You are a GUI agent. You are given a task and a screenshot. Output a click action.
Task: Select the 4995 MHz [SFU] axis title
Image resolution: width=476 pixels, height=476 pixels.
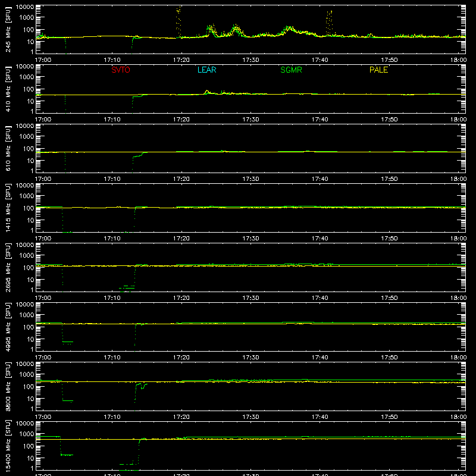8,327
